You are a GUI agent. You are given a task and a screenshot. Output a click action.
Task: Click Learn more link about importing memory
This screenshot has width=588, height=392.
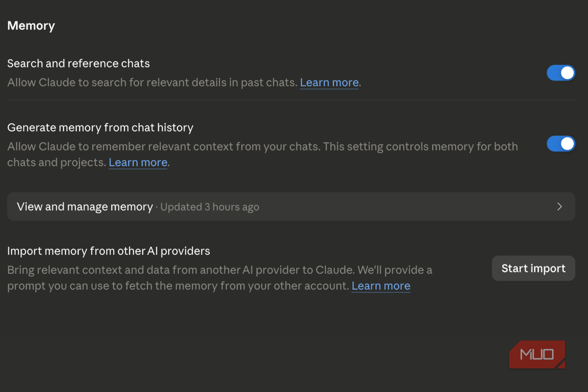[x=381, y=286]
